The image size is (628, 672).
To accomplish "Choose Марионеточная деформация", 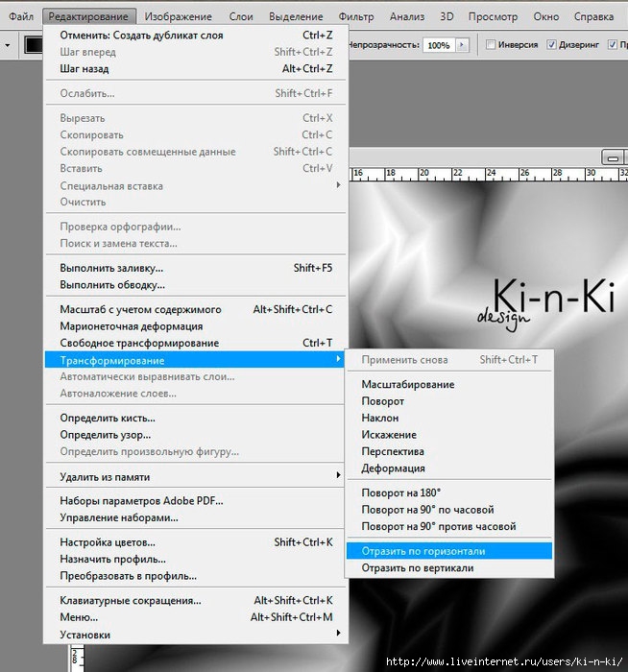I will pos(196,326).
